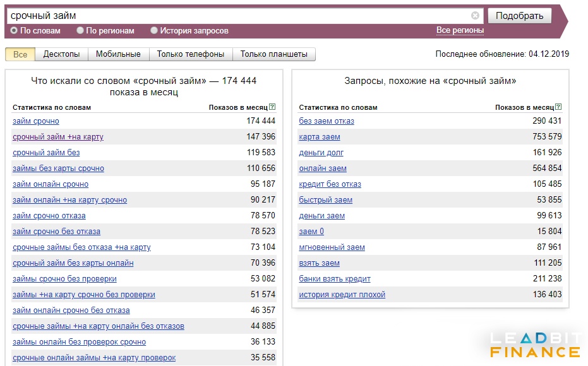
Task: Select the По словам radio button
Action: pos(14,30)
